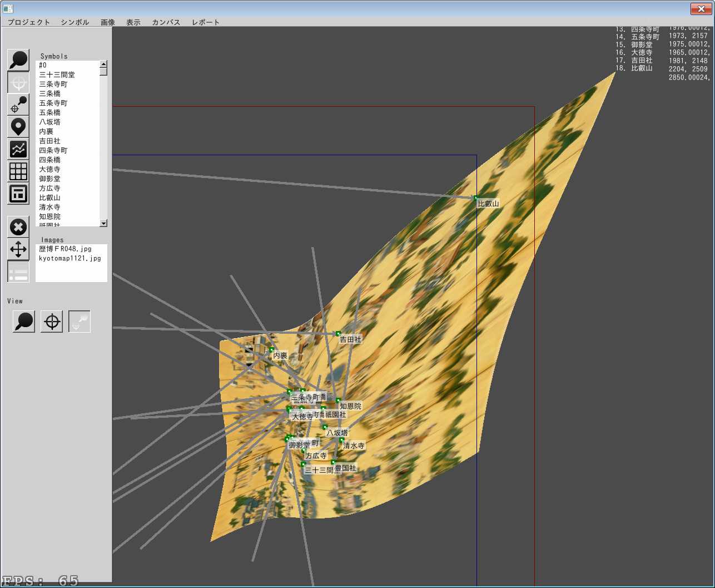
Task: Click the delete X circle icon
Action: click(18, 227)
